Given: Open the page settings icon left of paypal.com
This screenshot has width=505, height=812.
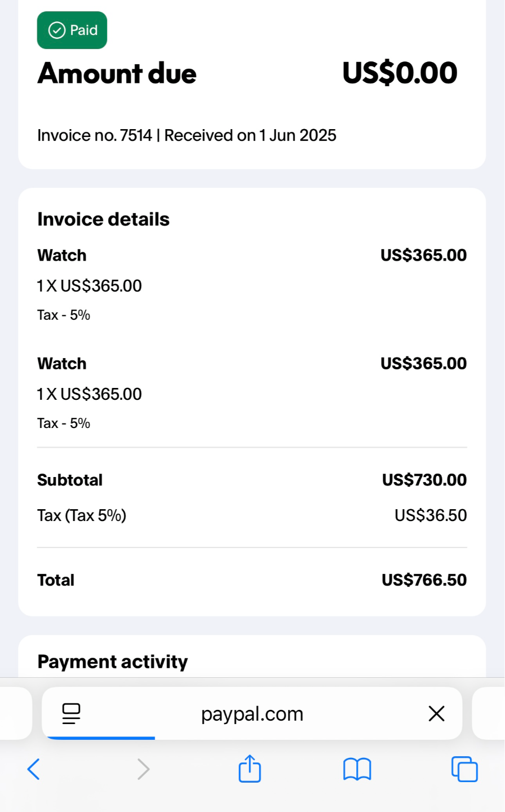Looking at the screenshot, I should pyautogui.click(x=72, y=714).
